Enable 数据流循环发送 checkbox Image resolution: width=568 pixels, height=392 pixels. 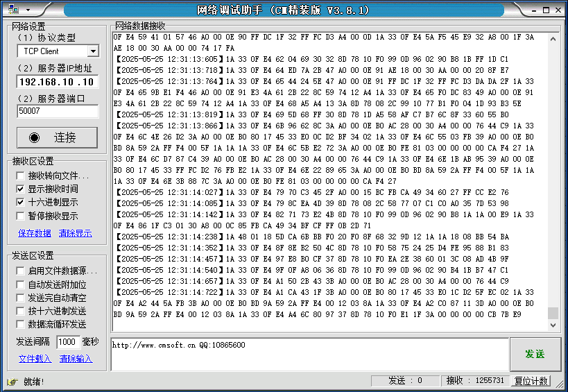[x=20, y=324]
